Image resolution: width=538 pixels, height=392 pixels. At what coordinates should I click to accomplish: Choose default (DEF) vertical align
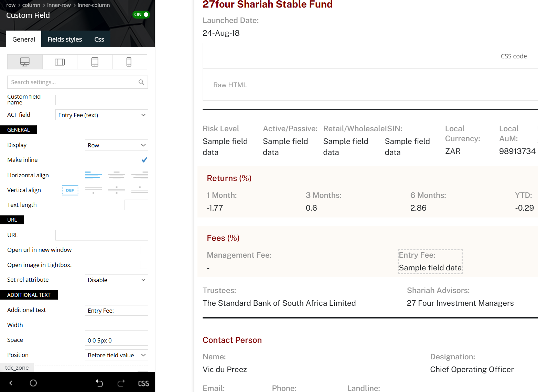(x=70, y=190)
